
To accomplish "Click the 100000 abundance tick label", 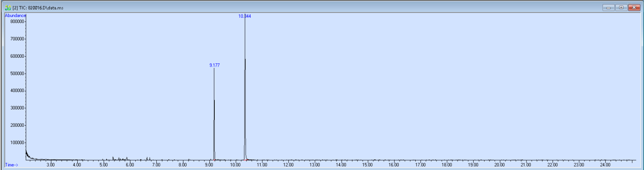I will pyautogui.click(x=17, y=143).
